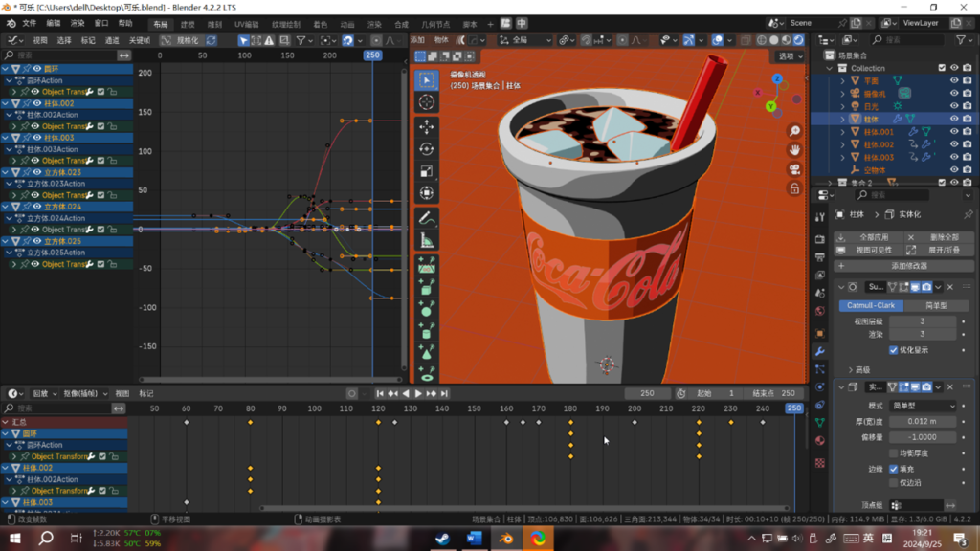Choose the Annotate pencil tool
Image resolution: width=980 pixels, height=551 pixels.
pyautogui.click(x=427, y=219)
